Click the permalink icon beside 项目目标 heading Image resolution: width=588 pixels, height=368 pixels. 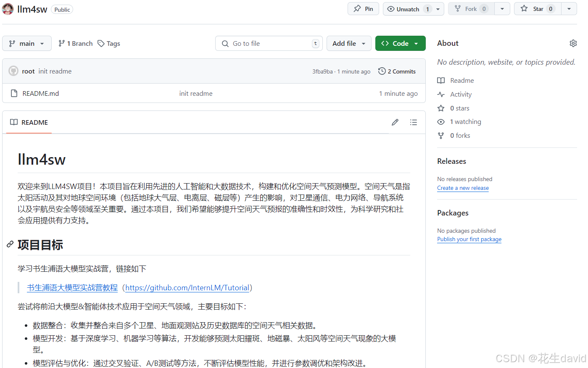(10, 244)
